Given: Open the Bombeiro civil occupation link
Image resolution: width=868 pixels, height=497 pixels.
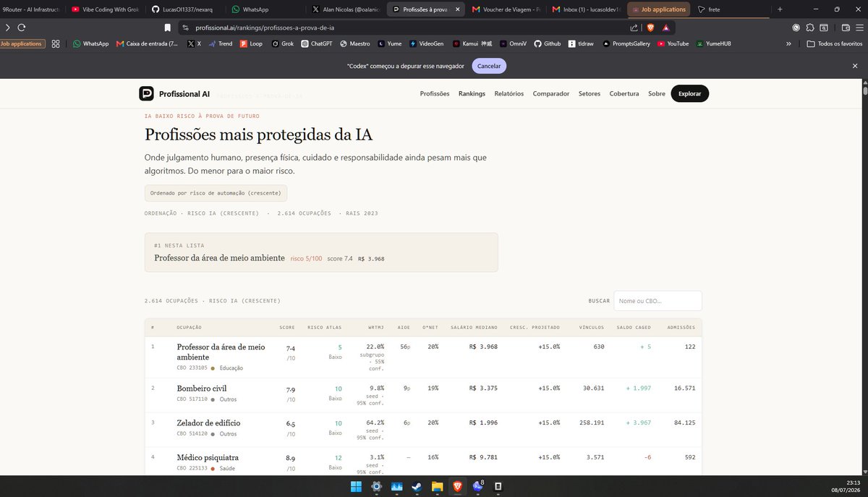Looking at the screenshot, I should (x=202, y=388).
